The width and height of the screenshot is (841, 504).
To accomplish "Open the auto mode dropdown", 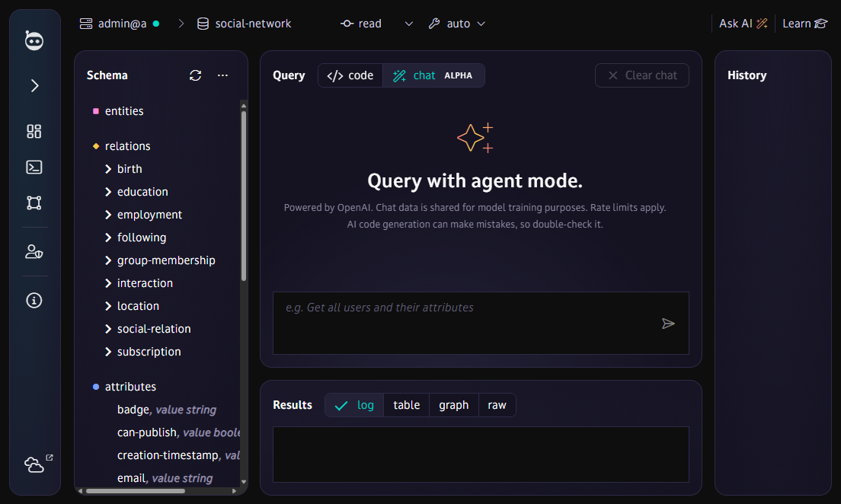I will pyautogui.click(x=481, y=24).
